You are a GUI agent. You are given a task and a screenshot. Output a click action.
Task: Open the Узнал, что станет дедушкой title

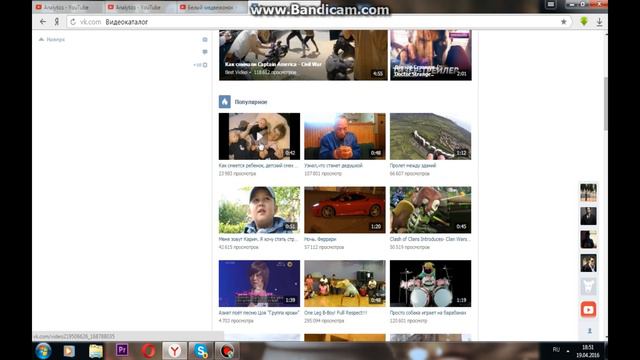coord(333,166)
